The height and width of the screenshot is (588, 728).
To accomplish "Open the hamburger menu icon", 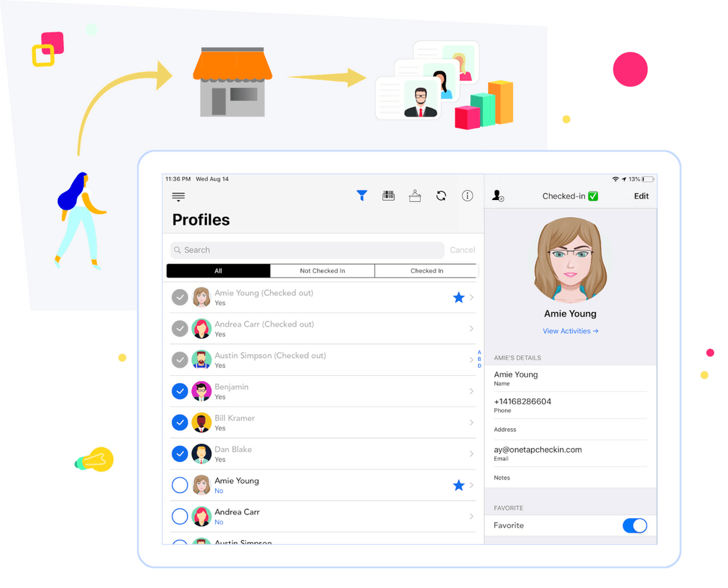I will tap(178, 197).
